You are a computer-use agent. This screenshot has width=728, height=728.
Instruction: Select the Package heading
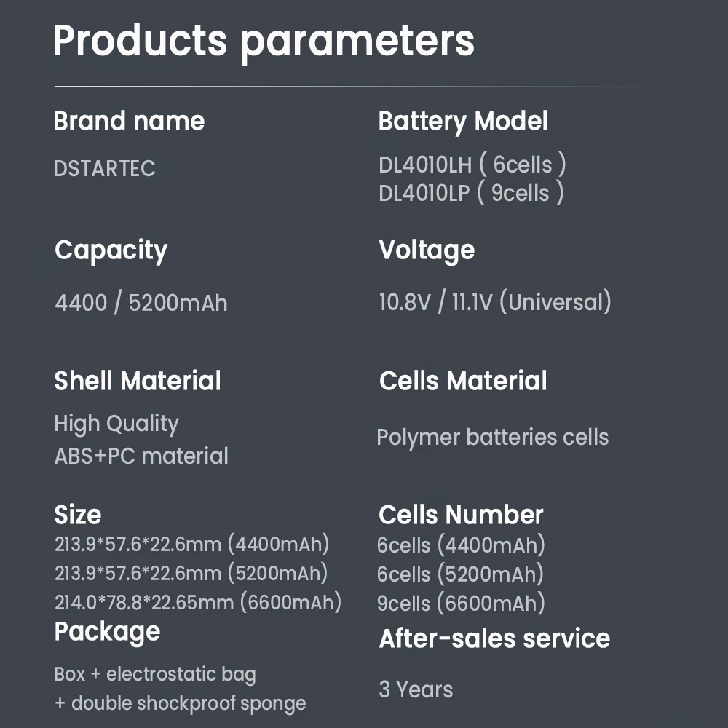coord(107,631)
